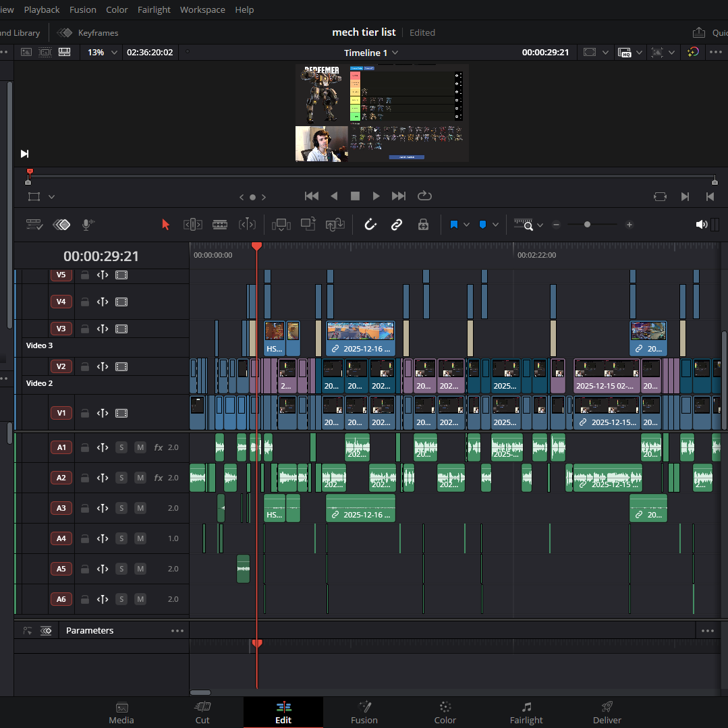728x728 pixels.
Task: Lock video track V4
Action: pos(84,302)
